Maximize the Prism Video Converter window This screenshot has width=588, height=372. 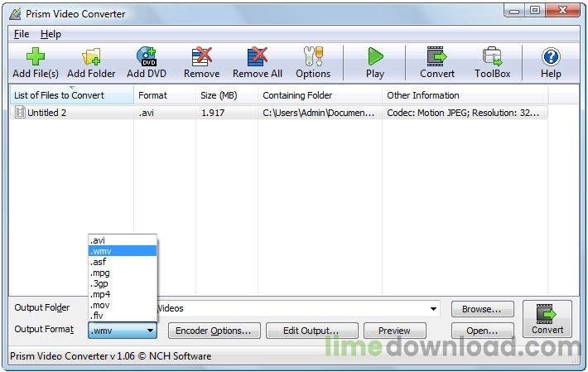click(535, 11)
